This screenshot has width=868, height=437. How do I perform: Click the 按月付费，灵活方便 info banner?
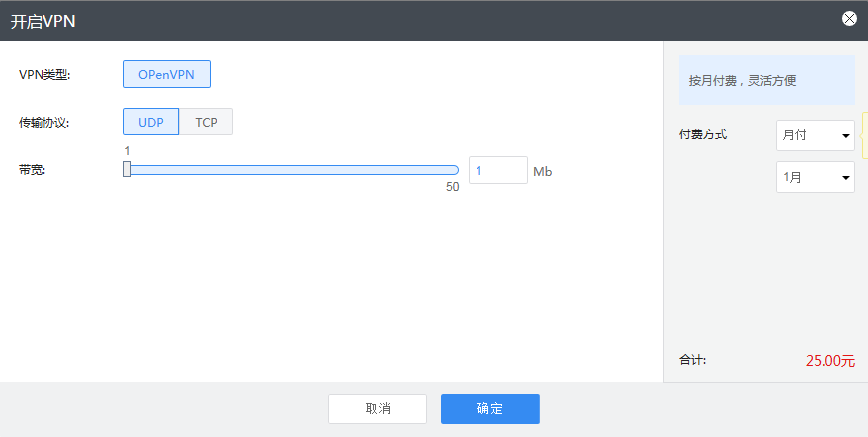767,80
